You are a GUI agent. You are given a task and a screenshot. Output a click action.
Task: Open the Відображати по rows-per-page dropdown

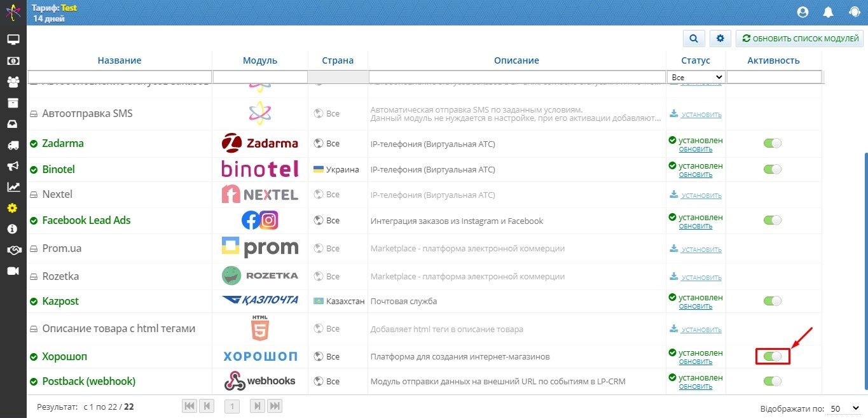844,408
